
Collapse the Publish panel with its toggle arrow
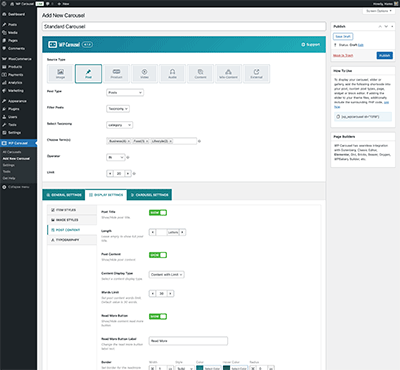pyautogui.click(x=392, y=26)
